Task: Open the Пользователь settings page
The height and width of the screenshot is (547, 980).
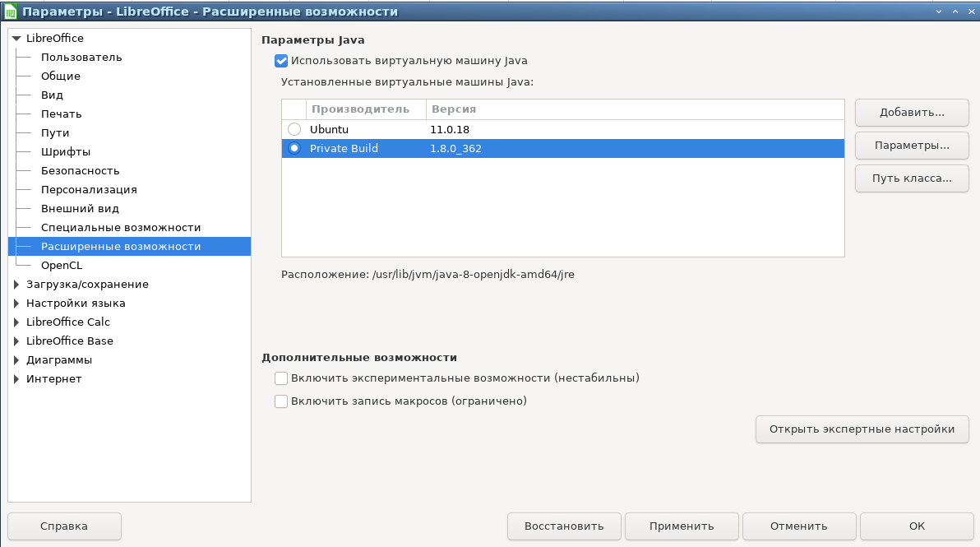Action: tap(81, 57)
